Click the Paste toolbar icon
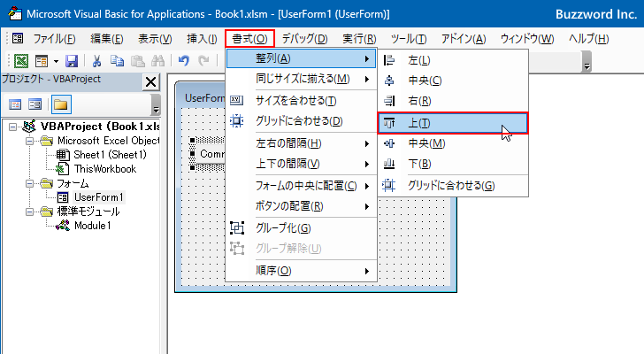 [138, 61]
